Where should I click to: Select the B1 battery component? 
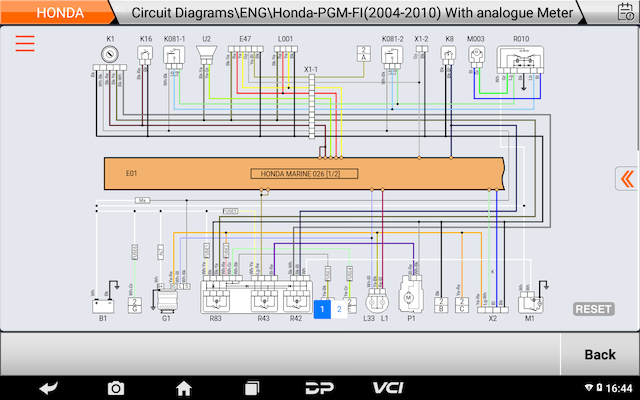click(x=103, y=307)
